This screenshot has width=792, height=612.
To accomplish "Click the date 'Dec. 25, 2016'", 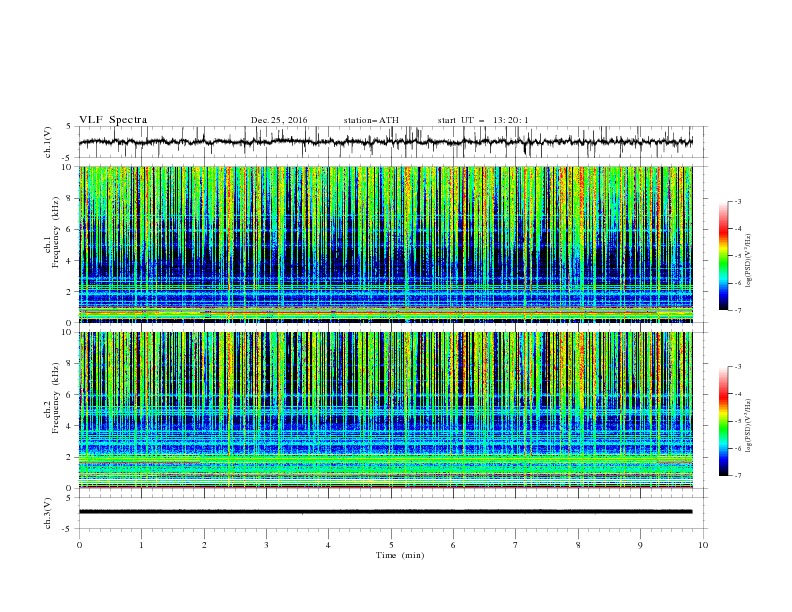I will [x=279, y=120].
